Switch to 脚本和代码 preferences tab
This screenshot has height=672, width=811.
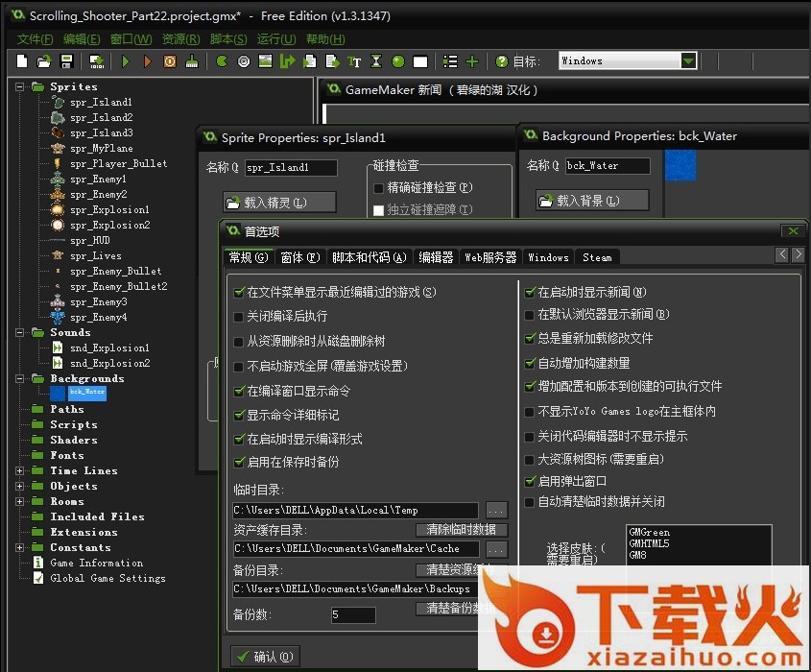point(369,257)
